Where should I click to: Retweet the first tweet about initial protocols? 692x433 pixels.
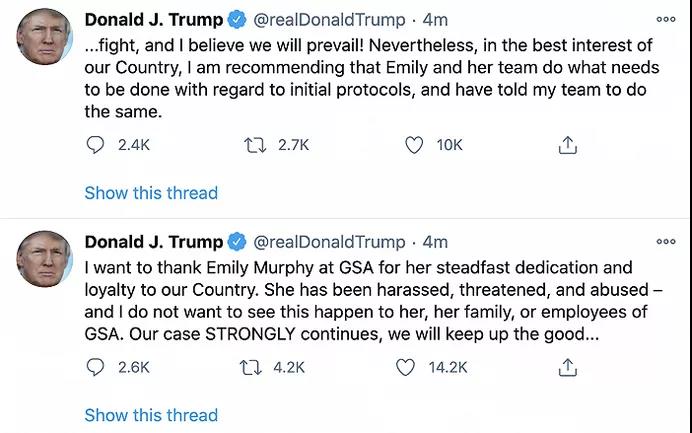[254, 145]
